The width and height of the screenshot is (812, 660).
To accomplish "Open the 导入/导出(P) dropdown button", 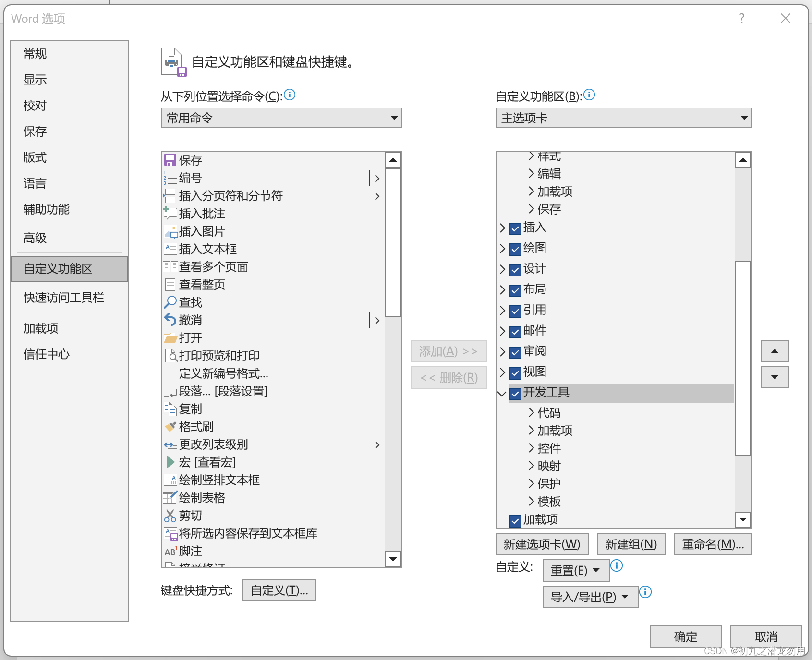I will click(591, 597).
